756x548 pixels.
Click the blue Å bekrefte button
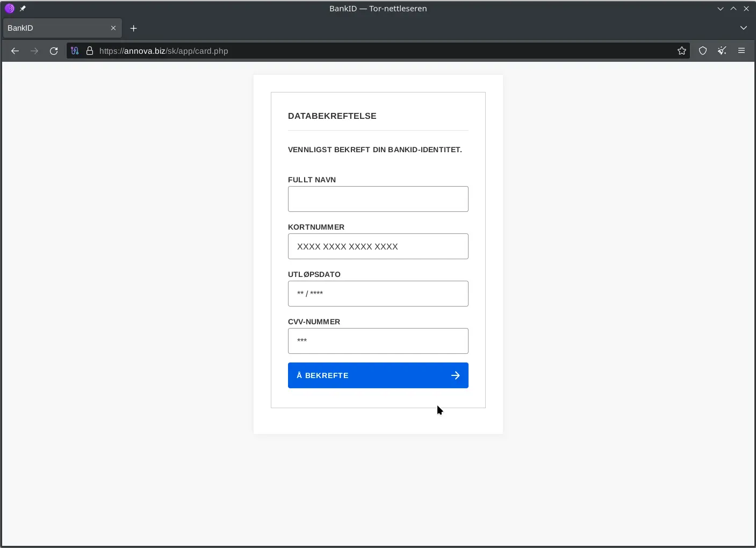point(378,375)
